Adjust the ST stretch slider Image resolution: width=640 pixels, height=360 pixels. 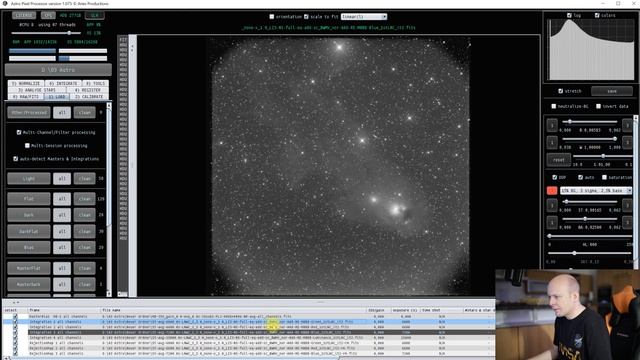[x=589, y=202]
